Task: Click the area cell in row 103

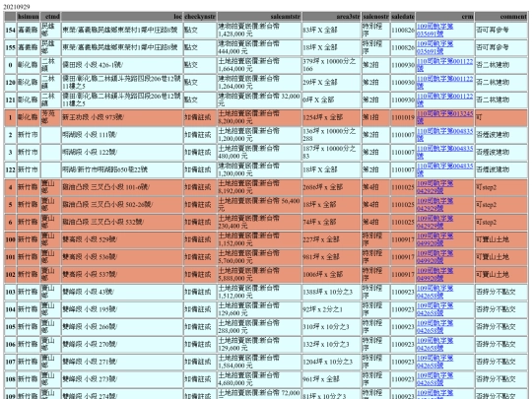Action: [x=331, y=293]
